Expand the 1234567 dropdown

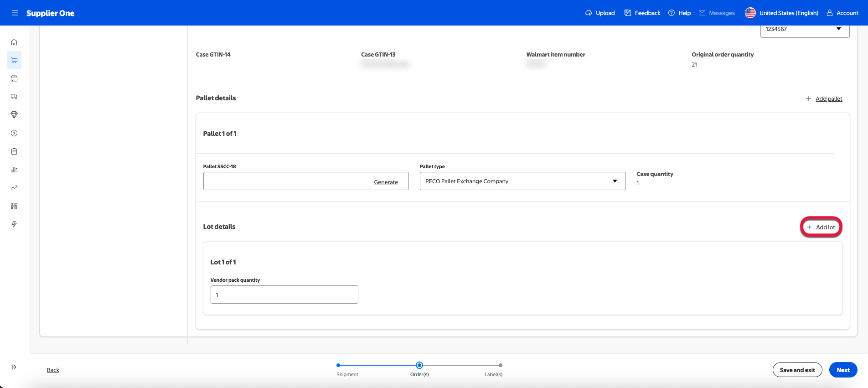pos(804,29)
